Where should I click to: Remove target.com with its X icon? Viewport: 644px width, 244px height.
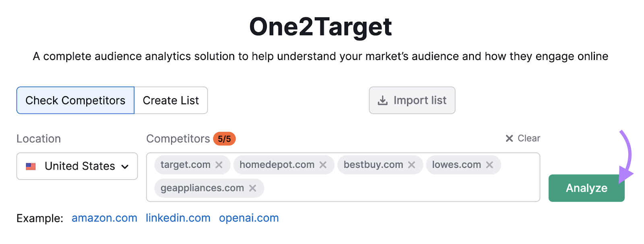click(x=219, y=164)
